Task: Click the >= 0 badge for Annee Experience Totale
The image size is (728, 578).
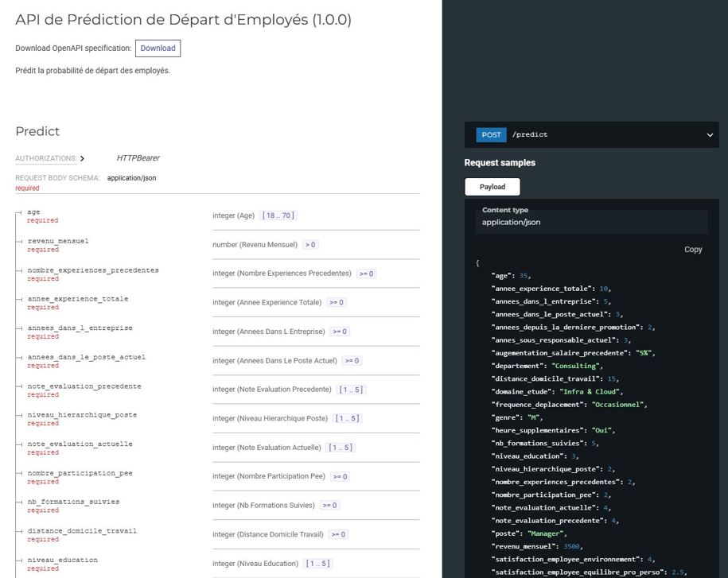Action: [337, 302]
